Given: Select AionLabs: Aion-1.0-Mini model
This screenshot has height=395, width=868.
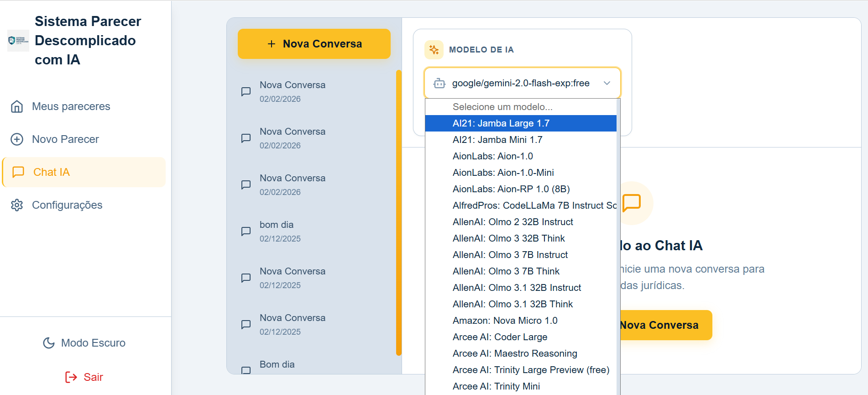Looking at the screenshot, I should point(521,173).
